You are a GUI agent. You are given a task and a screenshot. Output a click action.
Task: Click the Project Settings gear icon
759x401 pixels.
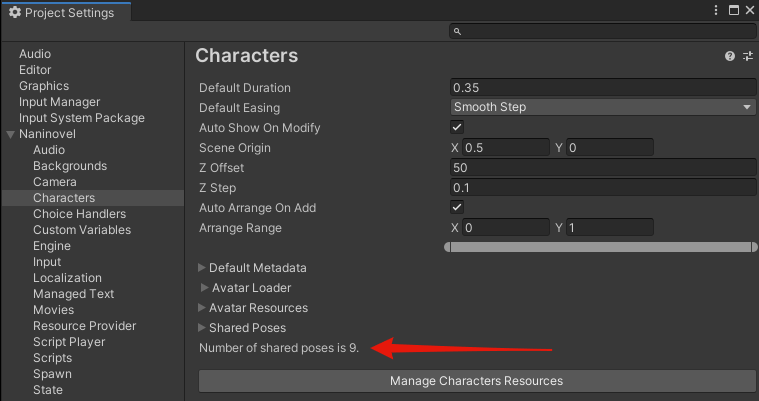click(x=14, y=12)
